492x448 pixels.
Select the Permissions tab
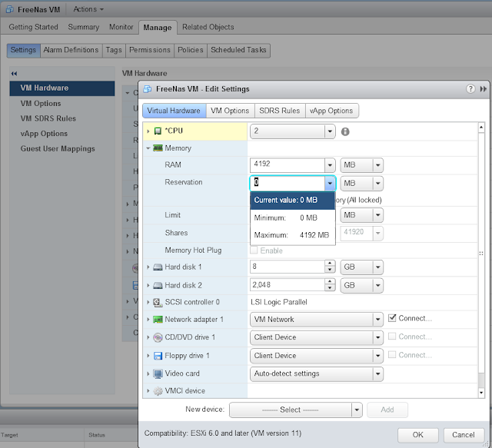point(150,50)
